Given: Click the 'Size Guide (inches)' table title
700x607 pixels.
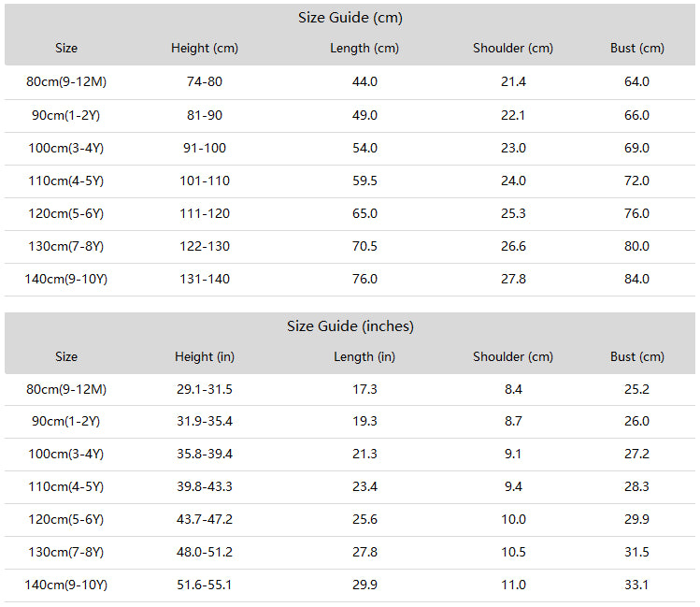Looking at the screenshot, I should point(350,326).
